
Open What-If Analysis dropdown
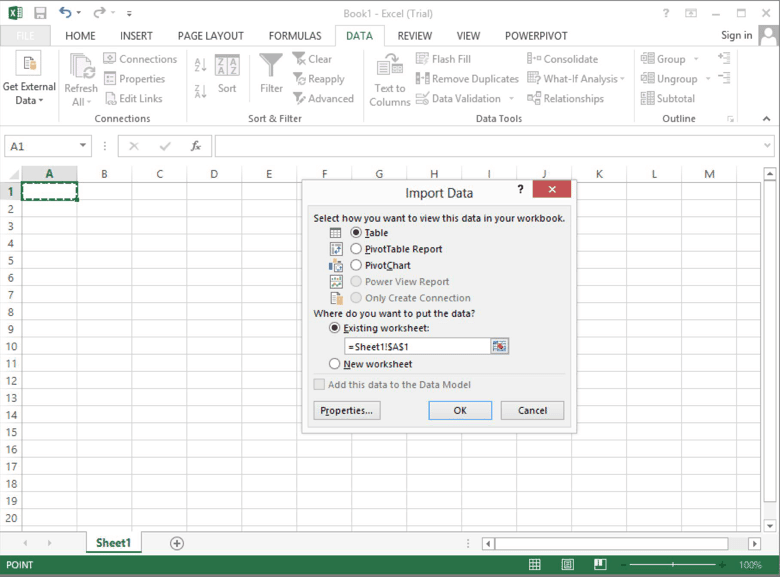click(x=576, y=79)
